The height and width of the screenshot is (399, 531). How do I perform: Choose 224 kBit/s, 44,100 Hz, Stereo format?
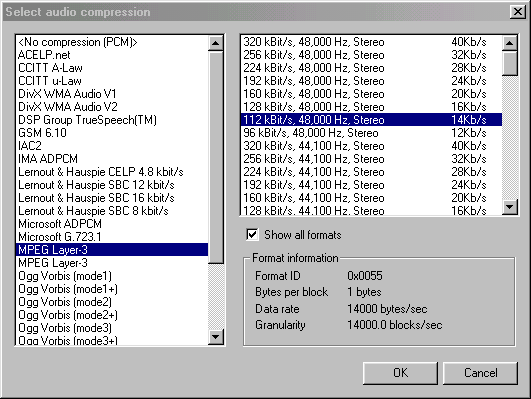(x=371, y=172)
